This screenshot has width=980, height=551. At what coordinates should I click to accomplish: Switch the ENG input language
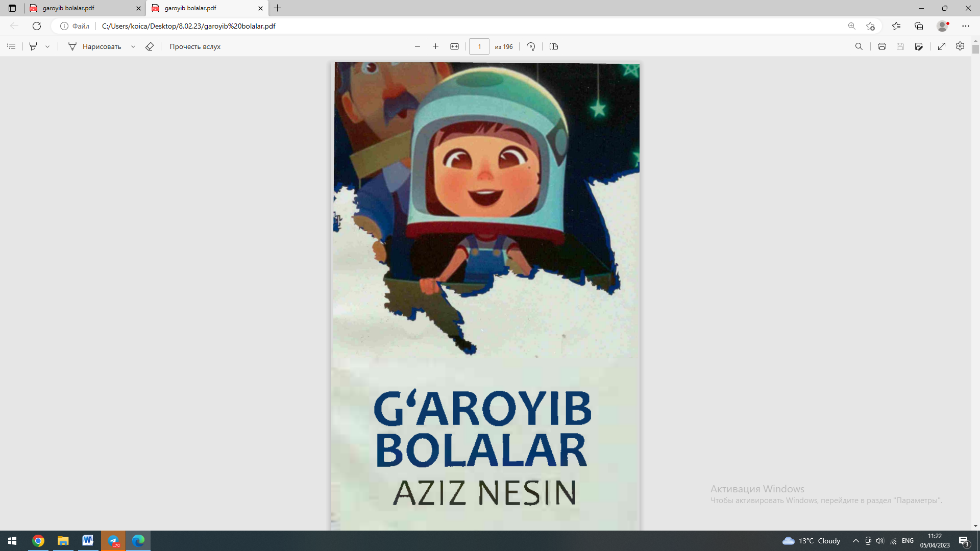(908, 541)
